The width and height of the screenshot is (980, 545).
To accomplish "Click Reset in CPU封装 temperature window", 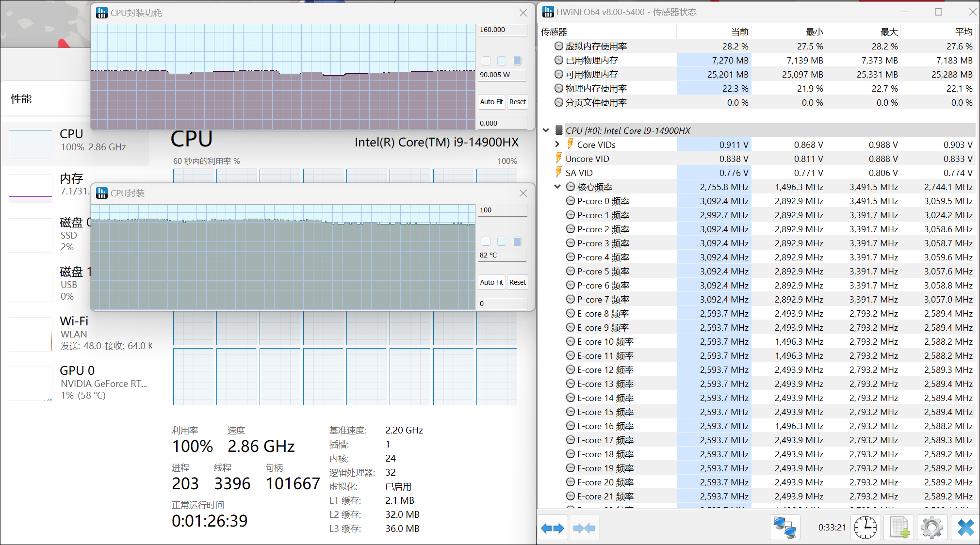I will point(517,282).
